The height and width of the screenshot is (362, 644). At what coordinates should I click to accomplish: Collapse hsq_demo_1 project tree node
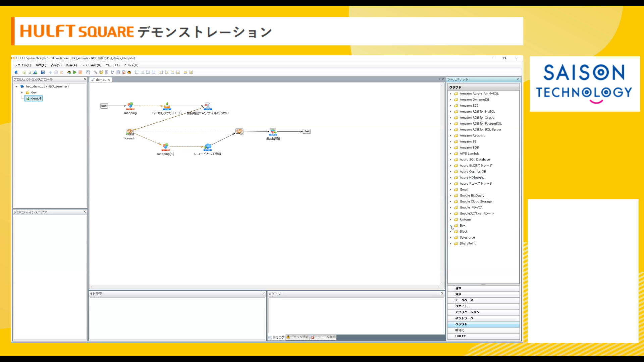(16, 86)
